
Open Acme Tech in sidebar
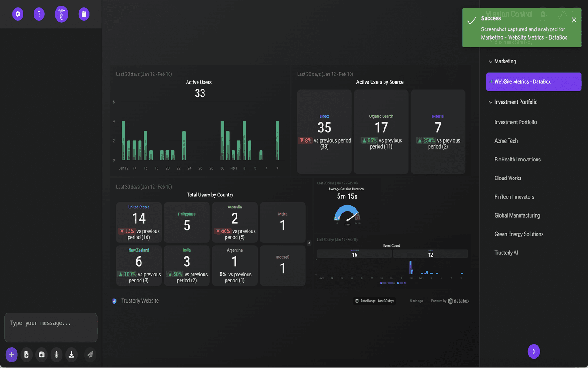506,141
